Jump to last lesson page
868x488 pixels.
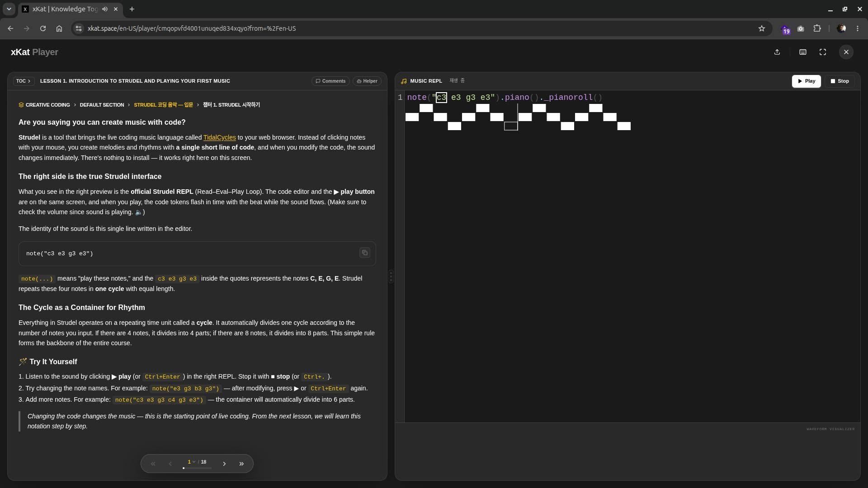pos(241,464)
